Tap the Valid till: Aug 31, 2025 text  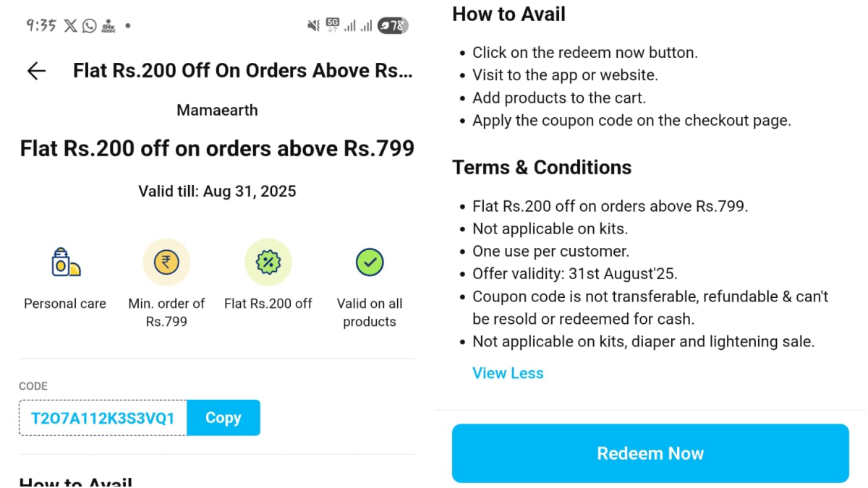coord(217,191)
